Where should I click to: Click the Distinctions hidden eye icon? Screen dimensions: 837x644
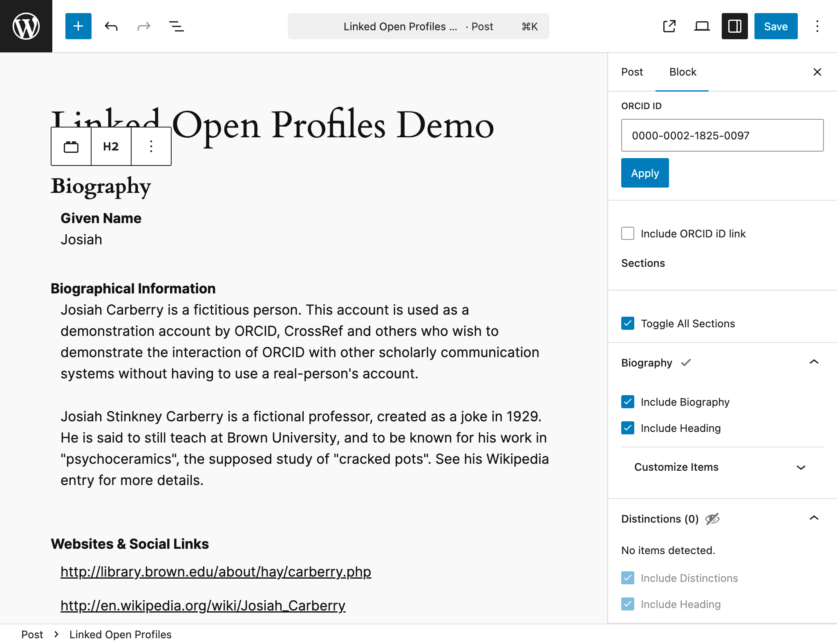tap(712, 519)
